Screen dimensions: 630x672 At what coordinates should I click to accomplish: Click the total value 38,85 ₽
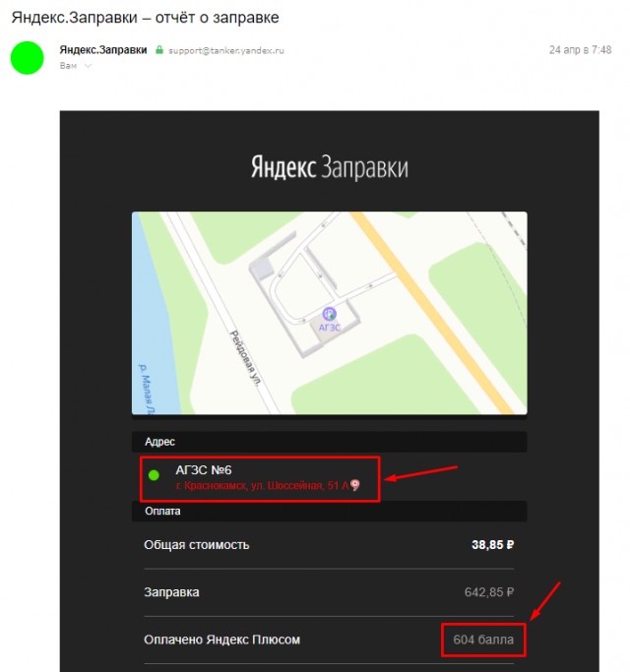[493, 545]
